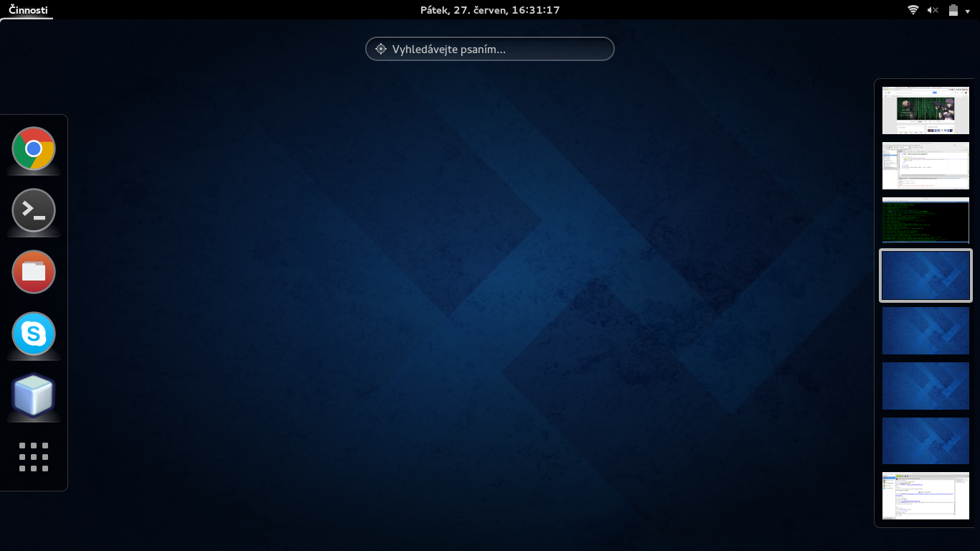Launch Google Chrome from the dash
The height and width of the screenshot is (551, 980).
click(x=34, y=149)
